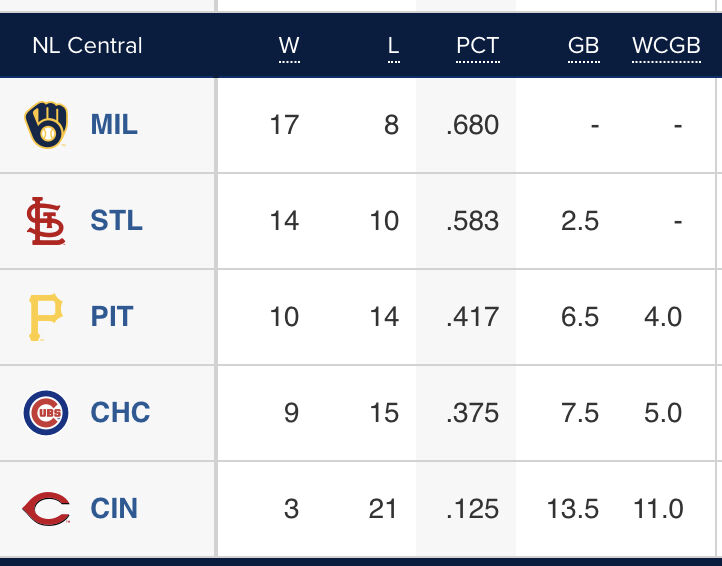Open the STL team link
This screenshot has width=722, height=566.
click(x=116, y=221)
